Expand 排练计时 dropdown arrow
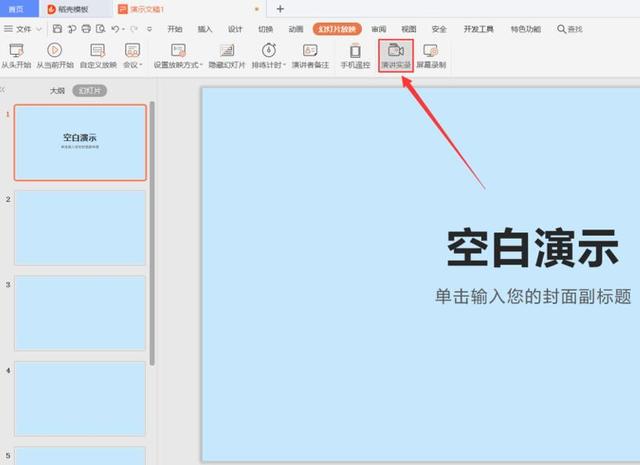640x465 pixels. 284,65
